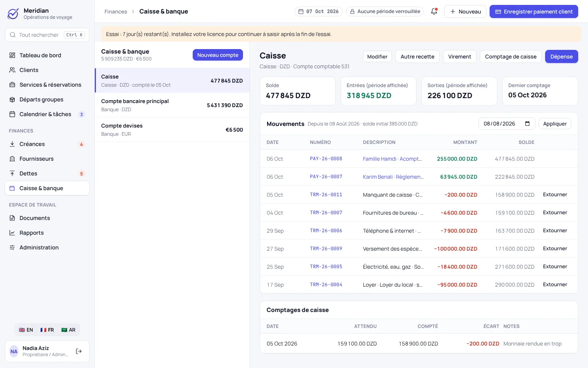The width and height of the screenshot is (588, 368).
Task: Open the 07 Oct 2026 date selector
Action: (318, 11)
